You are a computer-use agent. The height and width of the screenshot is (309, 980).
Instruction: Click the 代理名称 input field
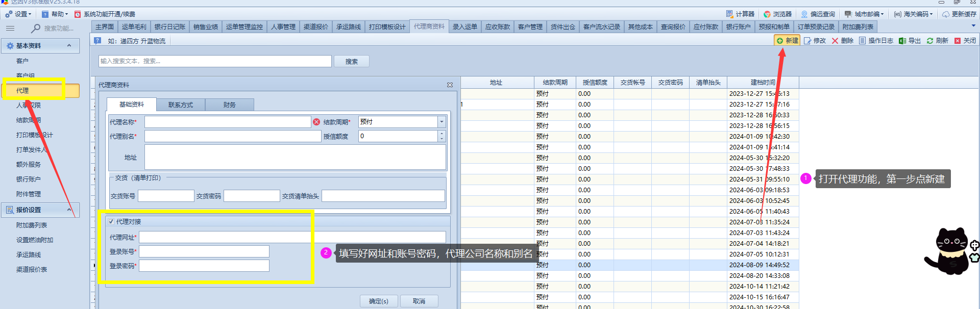(x=228, y=122)
